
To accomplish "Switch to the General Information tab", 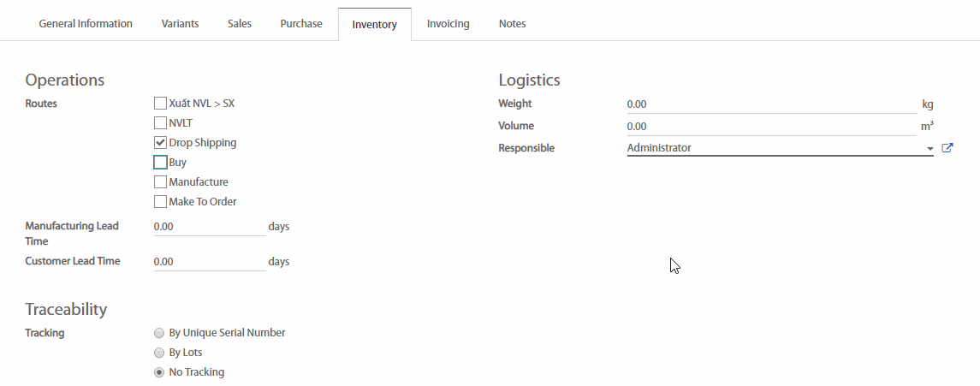I will [x=86, y=24].
